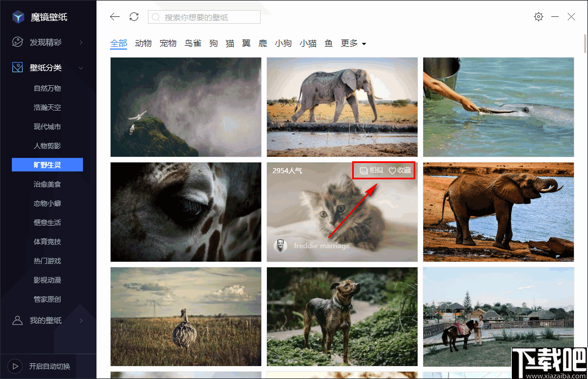
Task: Click the 收藏 heart icon on kitten wallpaper
Action: [392, 171]
